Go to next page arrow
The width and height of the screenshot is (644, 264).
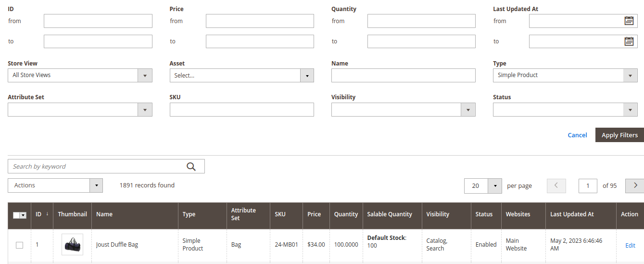coord(635,185)
